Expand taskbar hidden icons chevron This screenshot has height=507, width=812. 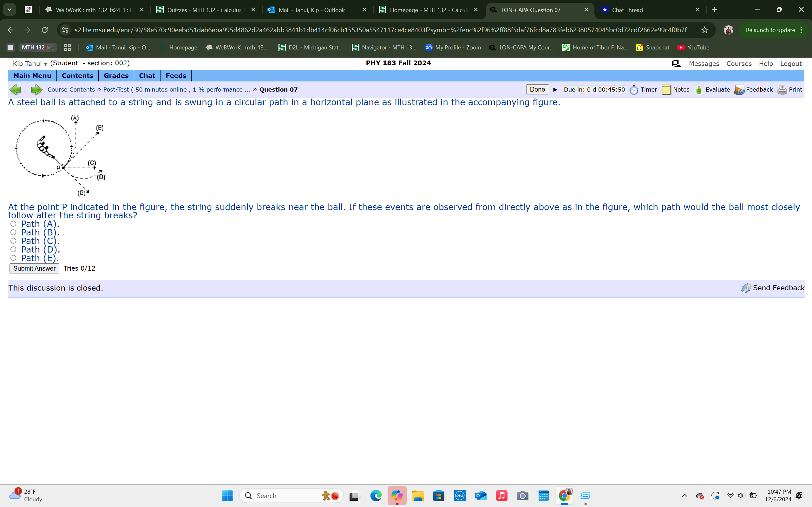pos(685,495)
